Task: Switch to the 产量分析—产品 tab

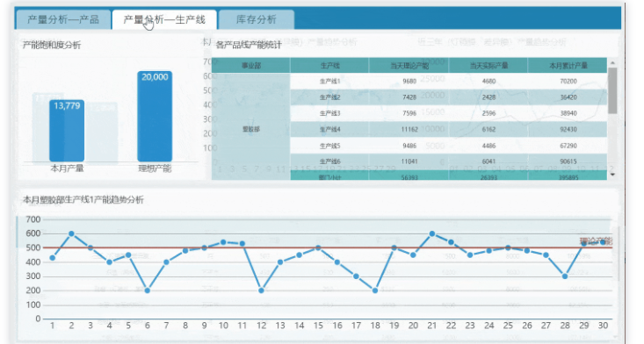Action: 63,19
